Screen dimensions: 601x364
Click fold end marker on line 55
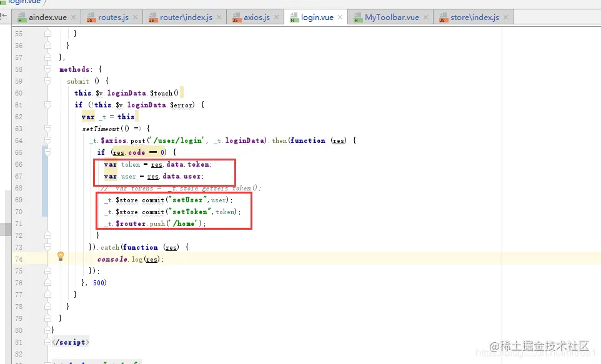click(47, 34)
